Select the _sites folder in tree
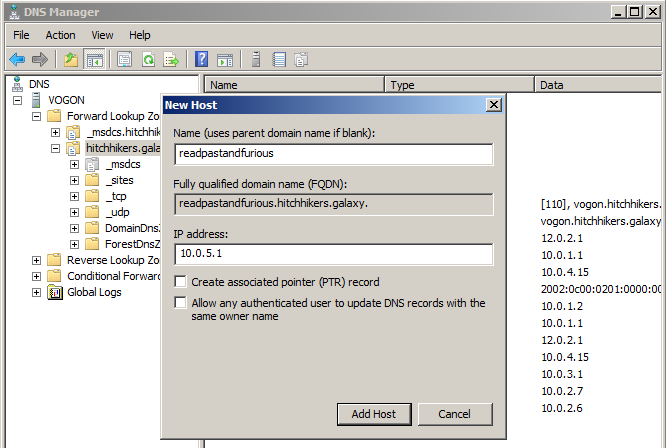The width and height of the screenshot is (666, 448). point(119,180)
